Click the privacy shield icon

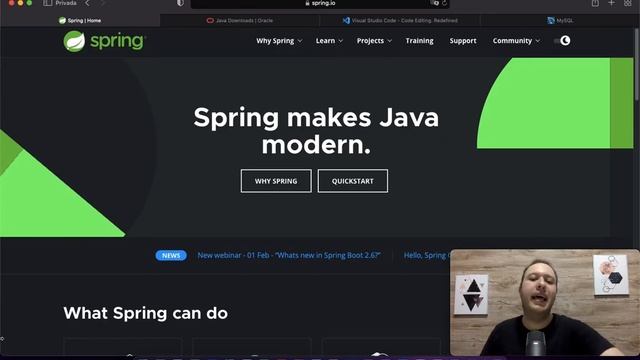180,3
